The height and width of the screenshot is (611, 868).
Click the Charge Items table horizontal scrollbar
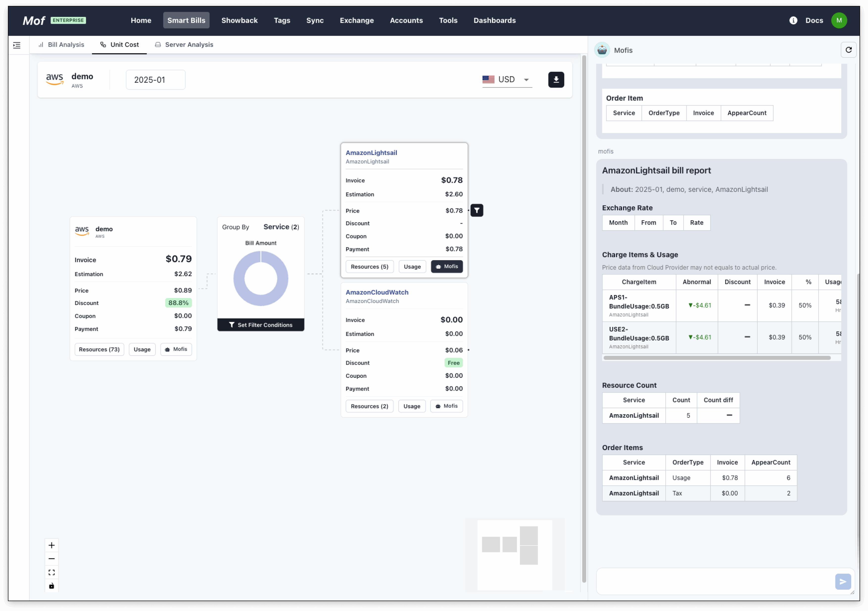(x=717, y=358)
